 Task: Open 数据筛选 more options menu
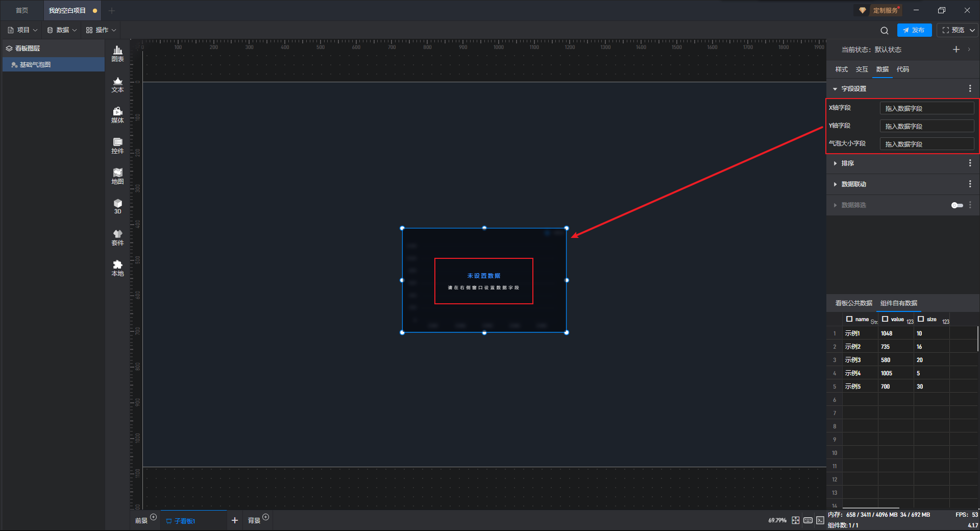970,205
